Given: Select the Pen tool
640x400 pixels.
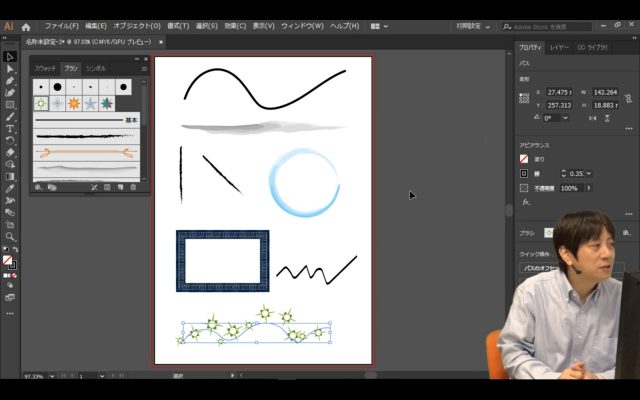Looking at the screenshot, I should (10, 81).
